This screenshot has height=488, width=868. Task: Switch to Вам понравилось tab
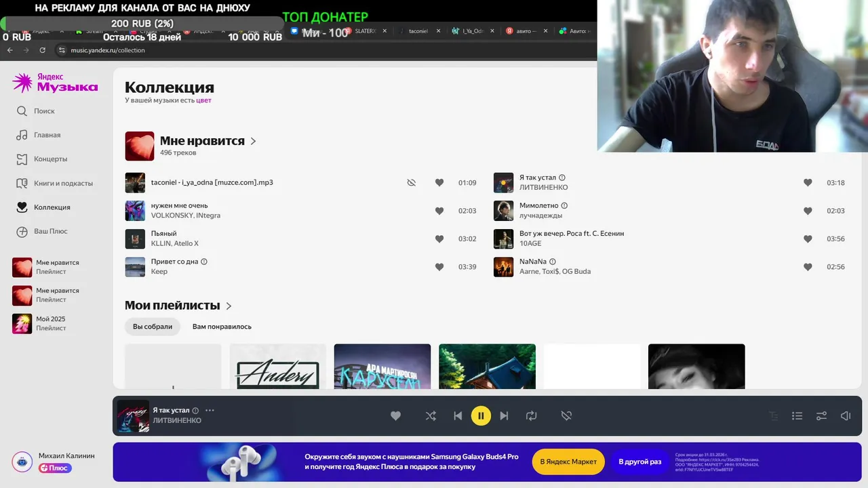point(222,327)
